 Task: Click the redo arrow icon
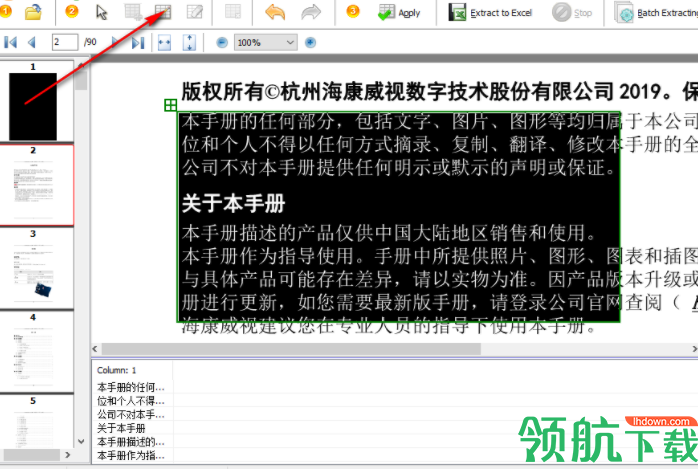[x=311, y=12]
